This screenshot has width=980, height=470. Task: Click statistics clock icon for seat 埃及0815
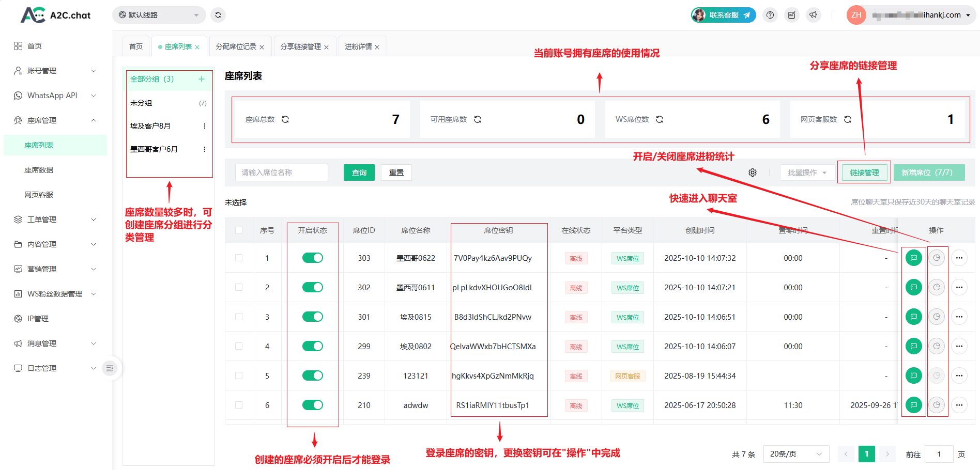click(937, 317)
